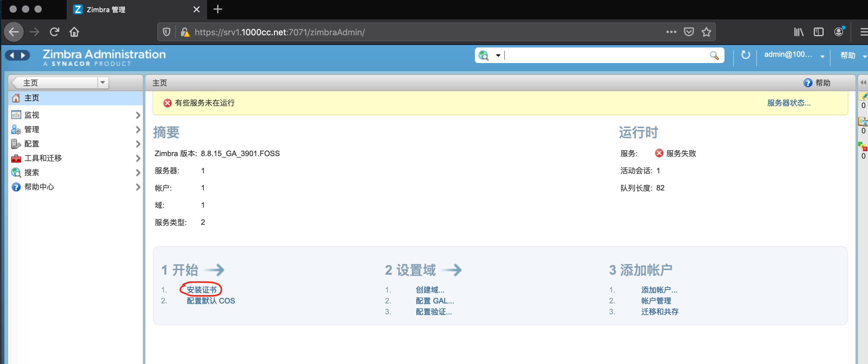The width and height of the screenshot is (868, 364).
Task: Go to browser home page icon
Action: coord(74,32)
